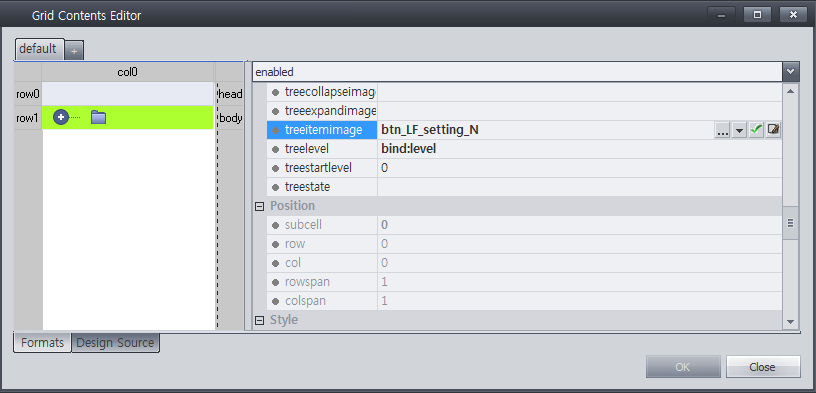This screenshot has height=393, width=816.
Task: Click the treestartlevel value field
Action: [579, 168]
